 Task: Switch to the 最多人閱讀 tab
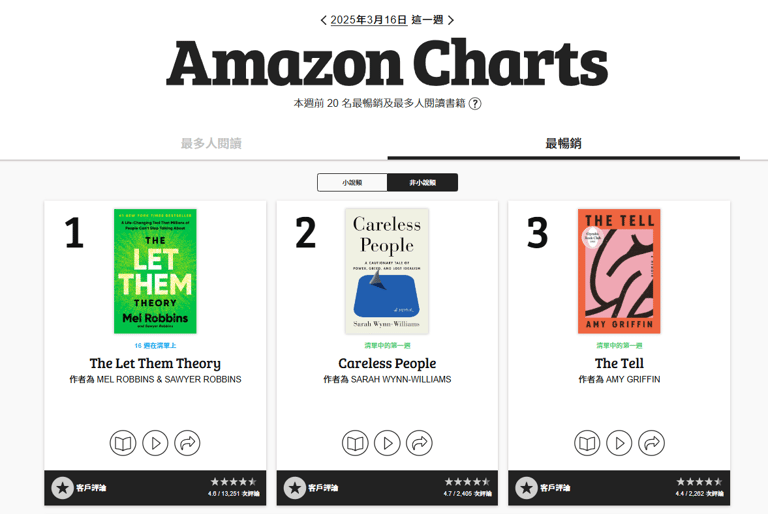click(211, 143)
